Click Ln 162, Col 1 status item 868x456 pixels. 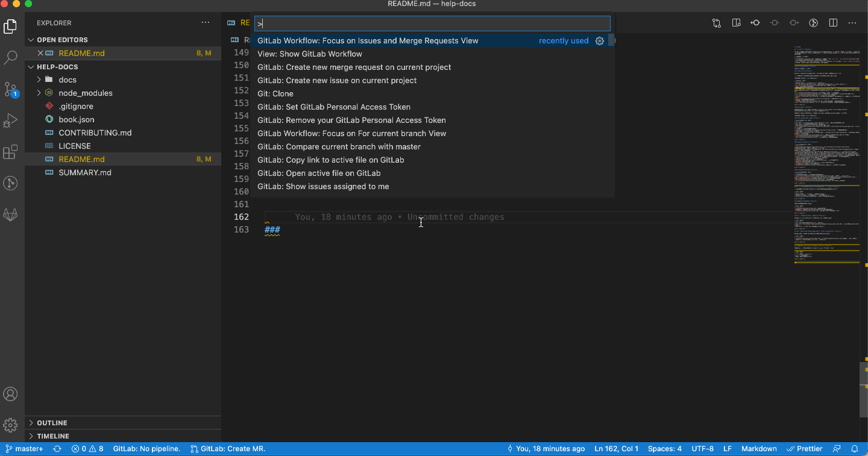[x=616, y=449]
